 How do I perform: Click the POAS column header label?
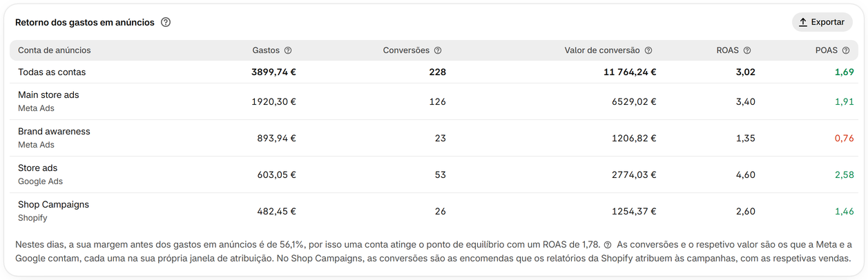[x=827, y=50]
